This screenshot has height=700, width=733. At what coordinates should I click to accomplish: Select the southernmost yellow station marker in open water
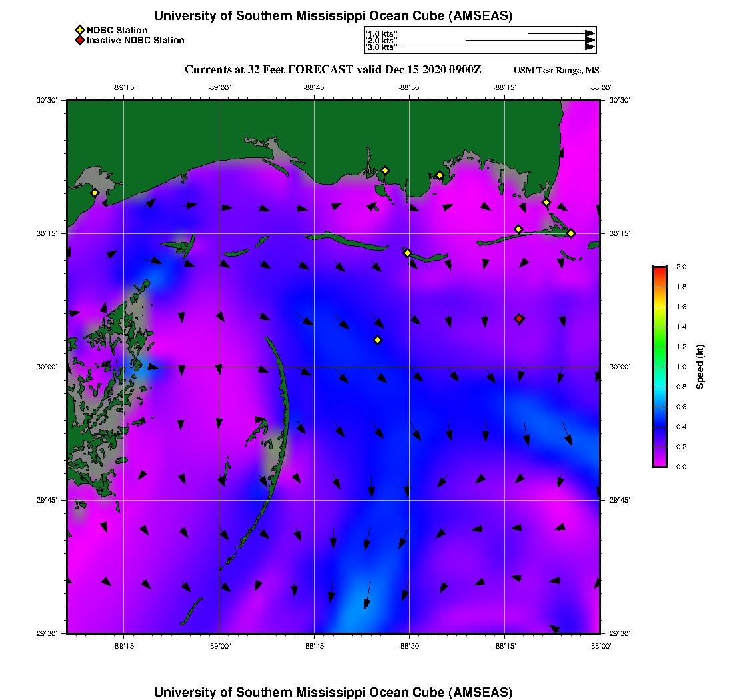point(378,340)
